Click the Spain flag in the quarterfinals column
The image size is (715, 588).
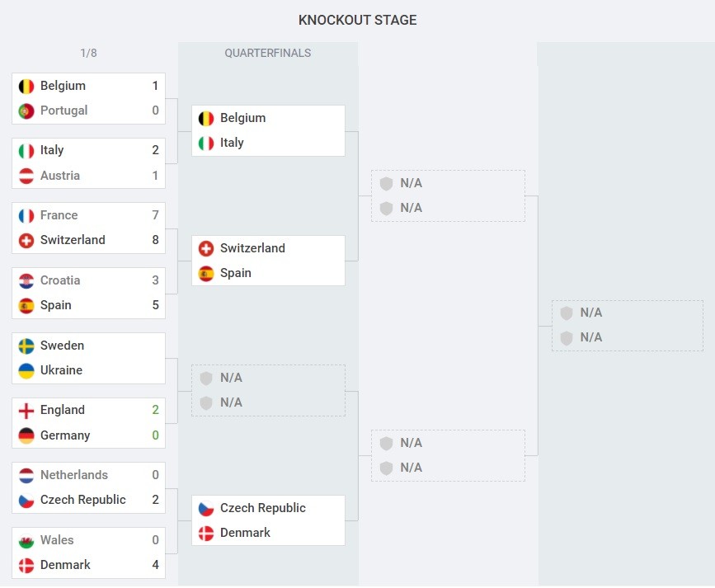click(206, 273)
